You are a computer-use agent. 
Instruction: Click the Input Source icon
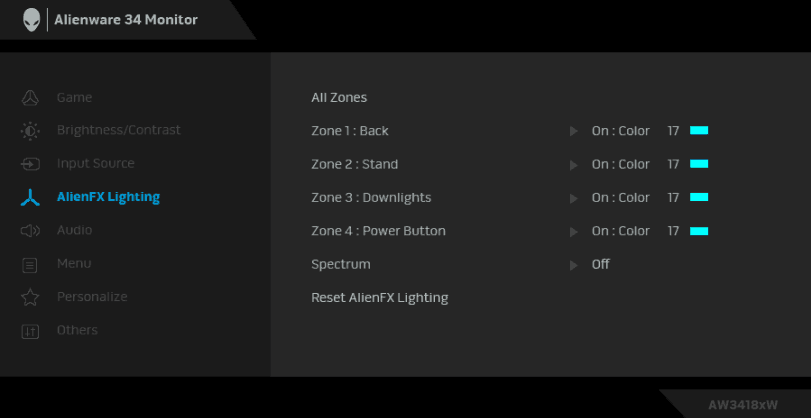click(x=30, y=164)
